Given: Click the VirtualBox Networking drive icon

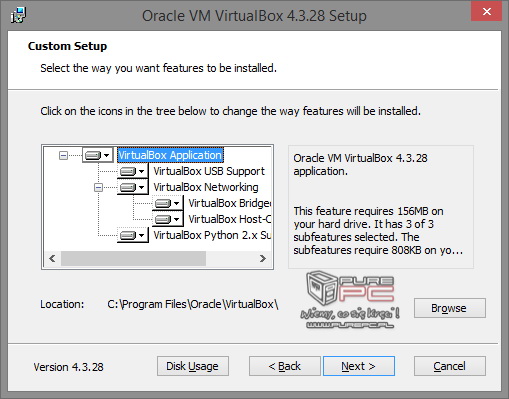Looking at the screenshot, I should (x=133, y=187).
